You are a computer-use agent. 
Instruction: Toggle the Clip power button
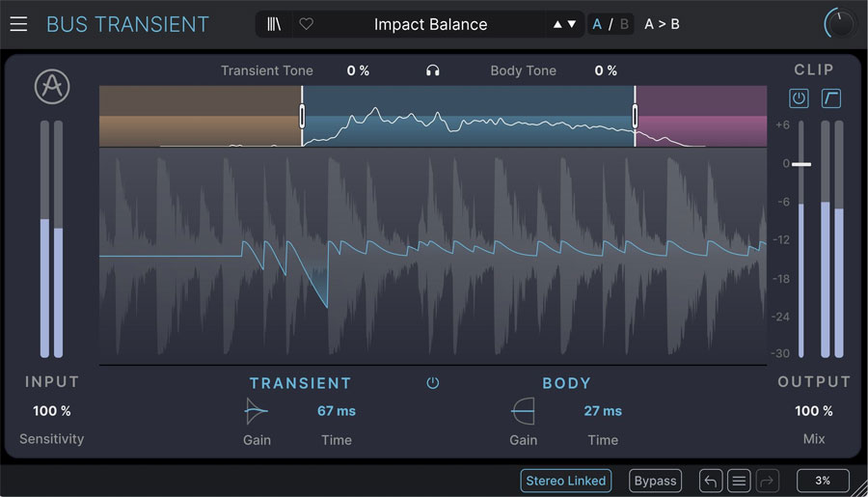click(799, 98)
